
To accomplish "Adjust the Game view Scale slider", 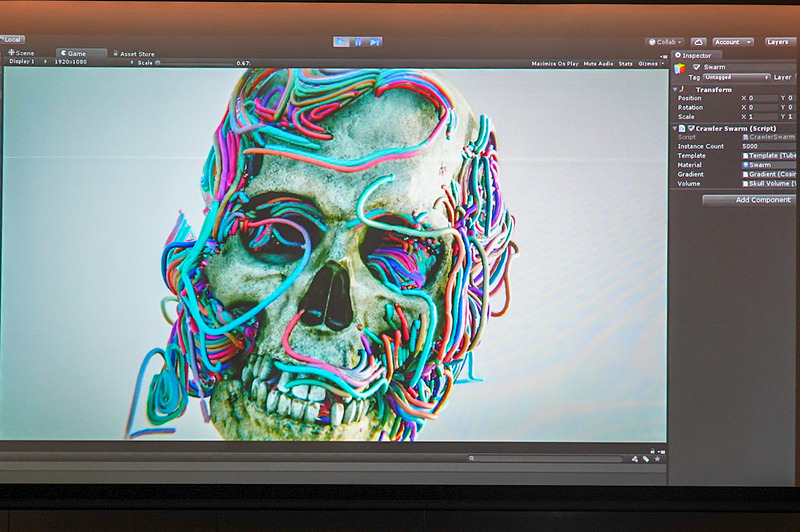I will [193, 63].
